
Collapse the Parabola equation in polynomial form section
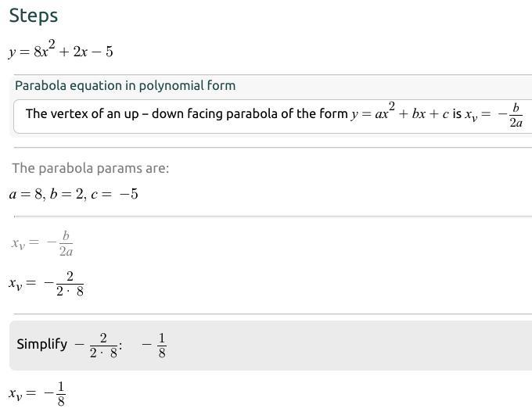tap(125, 85)
